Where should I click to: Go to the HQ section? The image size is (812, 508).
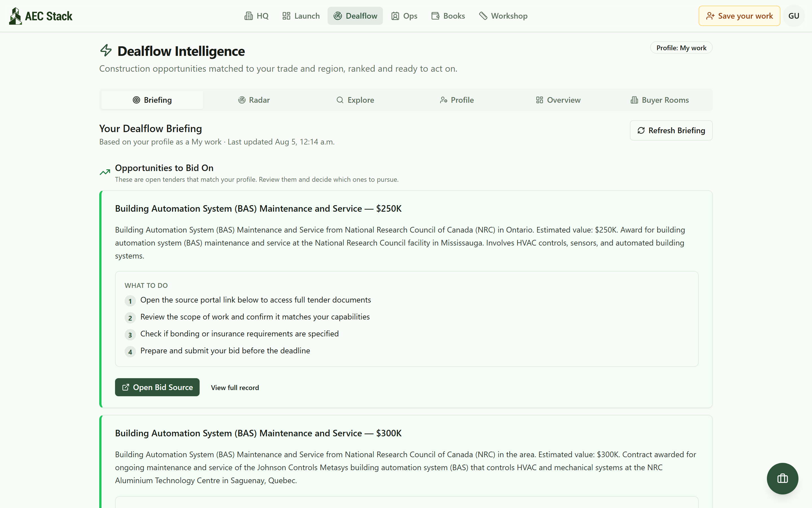tap(256, 16)
